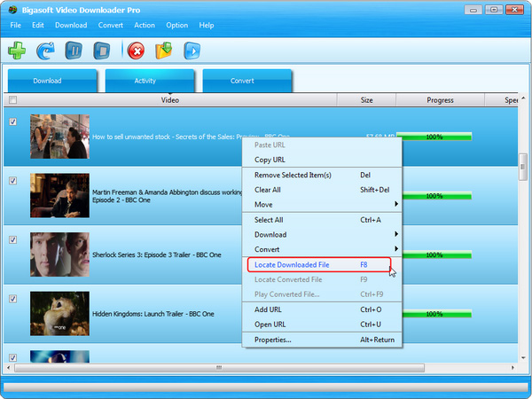Click the Martin Freeman video thumbnail
532x399 pixels.
[x=59, y=195]
